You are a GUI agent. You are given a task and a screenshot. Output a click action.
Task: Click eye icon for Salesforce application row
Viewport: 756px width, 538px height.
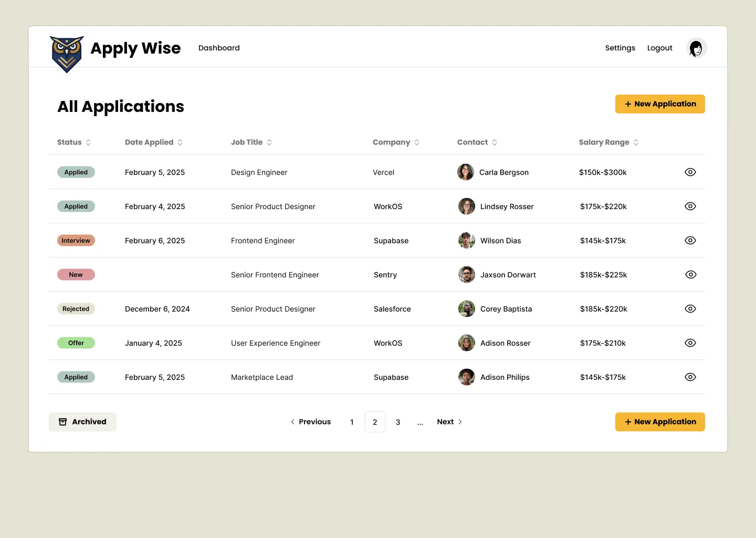690,309
